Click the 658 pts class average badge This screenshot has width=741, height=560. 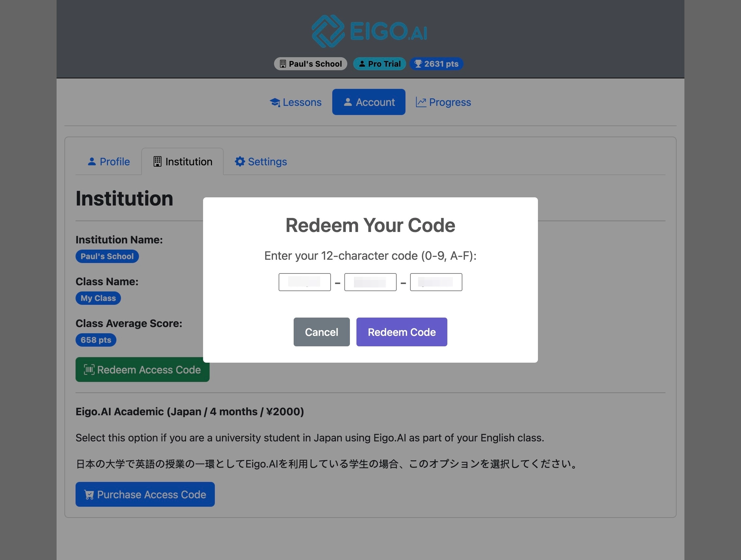[96, 340]
